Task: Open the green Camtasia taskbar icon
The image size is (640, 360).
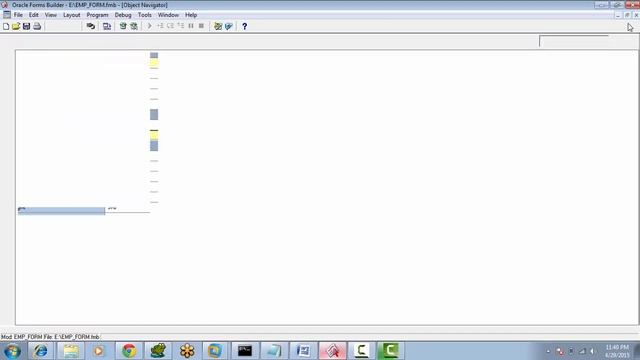Action: (x=390, y=351)
